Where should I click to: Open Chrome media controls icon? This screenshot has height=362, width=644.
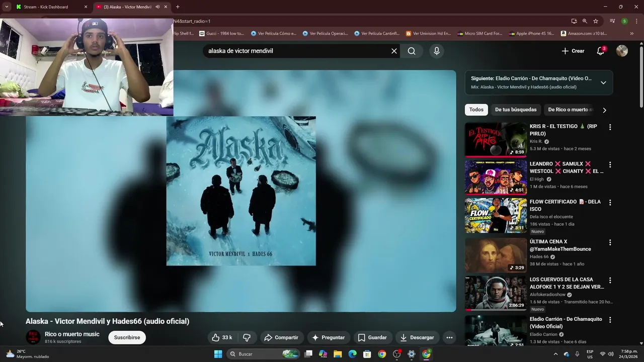(612, 21)
